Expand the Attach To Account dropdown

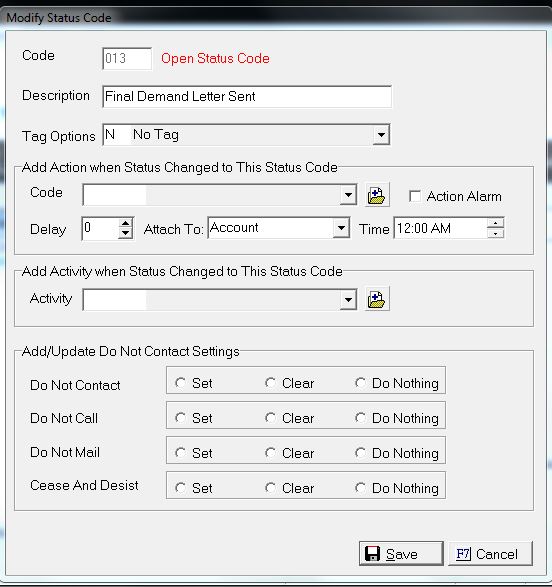point(341,228)
